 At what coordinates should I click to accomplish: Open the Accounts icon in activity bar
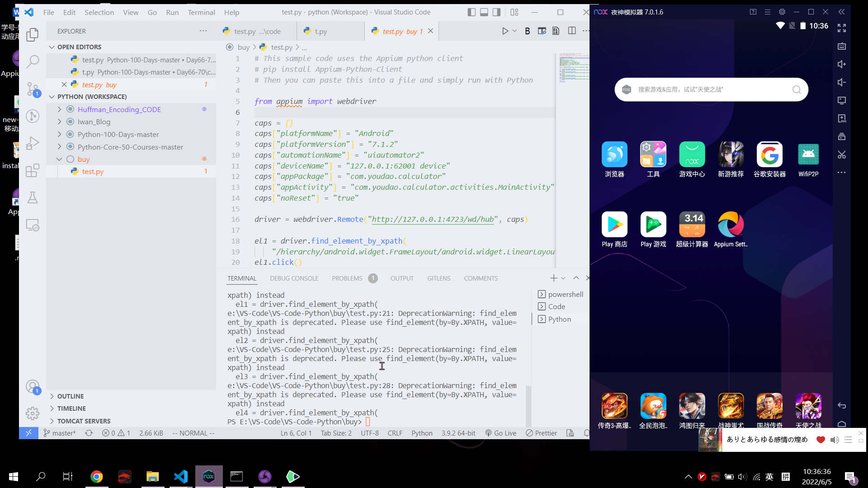(33, 387)
